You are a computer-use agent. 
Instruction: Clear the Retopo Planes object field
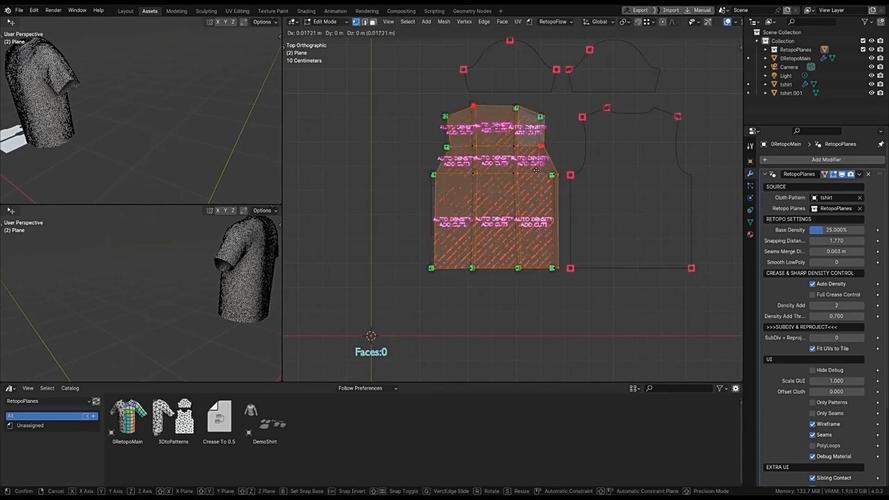point(860,209)
